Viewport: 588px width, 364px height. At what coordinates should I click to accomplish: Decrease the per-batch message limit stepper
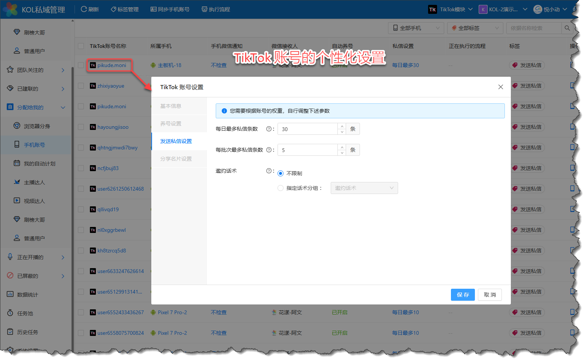342,153
